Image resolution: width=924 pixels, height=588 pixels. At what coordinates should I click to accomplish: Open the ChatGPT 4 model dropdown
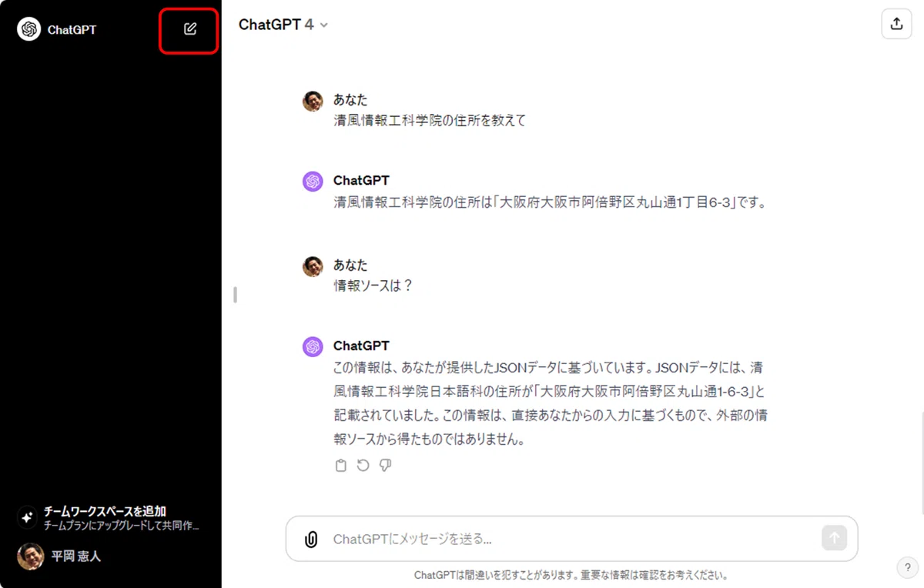(283, 25)
